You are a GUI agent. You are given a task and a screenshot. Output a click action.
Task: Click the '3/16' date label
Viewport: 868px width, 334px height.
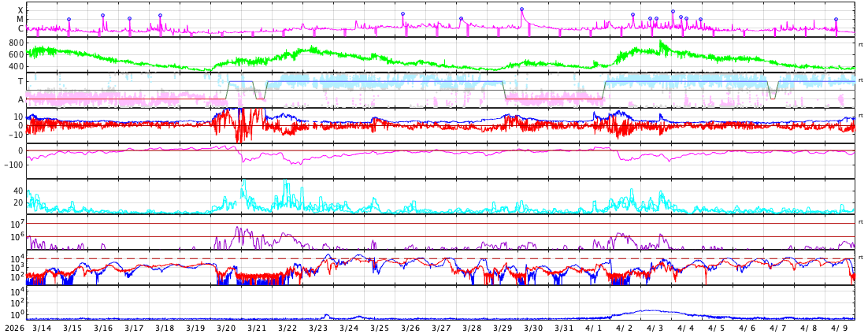click(x=103, y=328)
